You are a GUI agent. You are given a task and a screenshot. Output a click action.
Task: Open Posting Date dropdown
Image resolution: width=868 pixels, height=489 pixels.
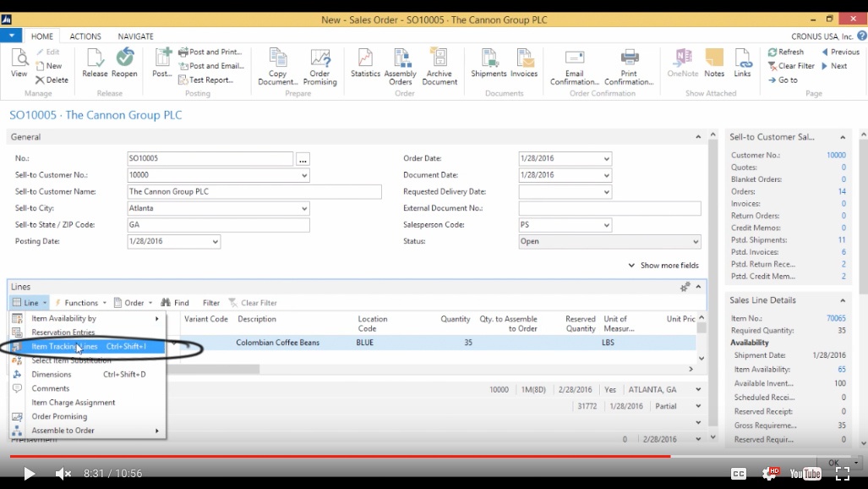click(x=215, y=242)
